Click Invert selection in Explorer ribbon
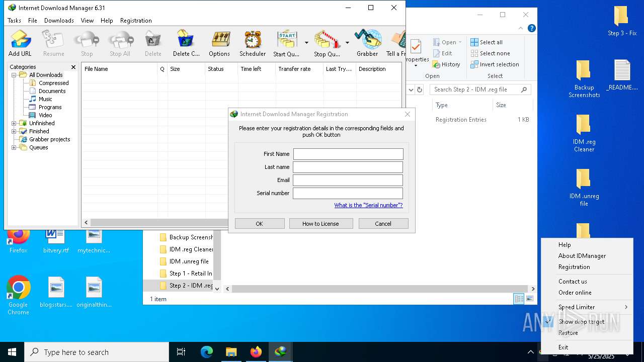This screenshot has height=362, width=644. click(x=495, y=64)
